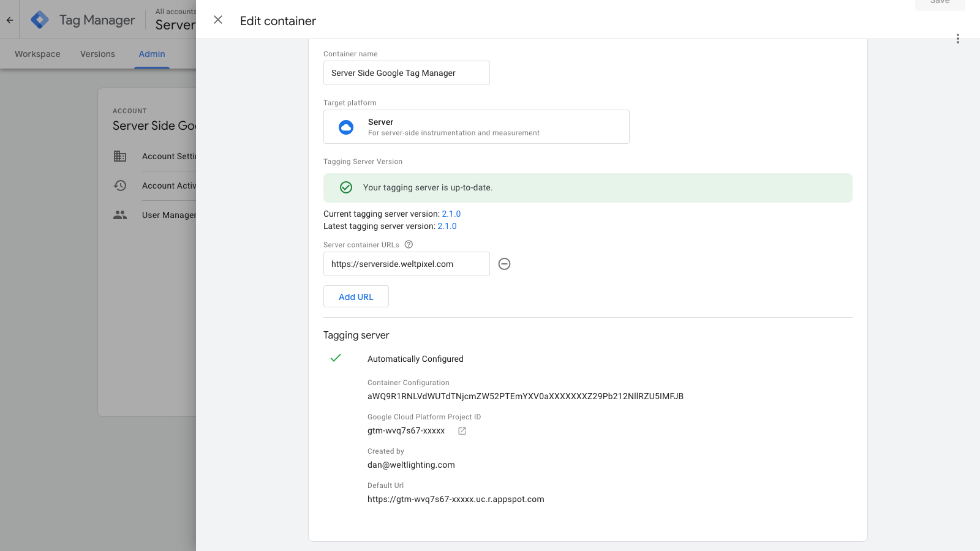Click the help icon beside Server container URLs
Viewport: 980px width, 551px height.
pos(409,244)
